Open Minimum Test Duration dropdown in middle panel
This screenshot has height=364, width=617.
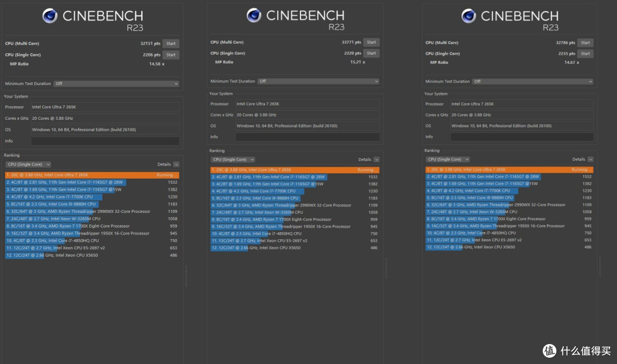(x=318, y=81)
